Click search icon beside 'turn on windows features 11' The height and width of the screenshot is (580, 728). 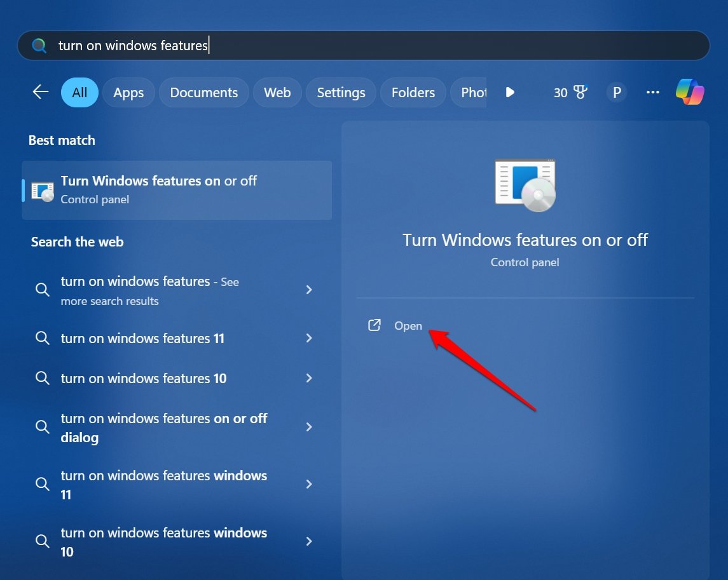(42, 338)
